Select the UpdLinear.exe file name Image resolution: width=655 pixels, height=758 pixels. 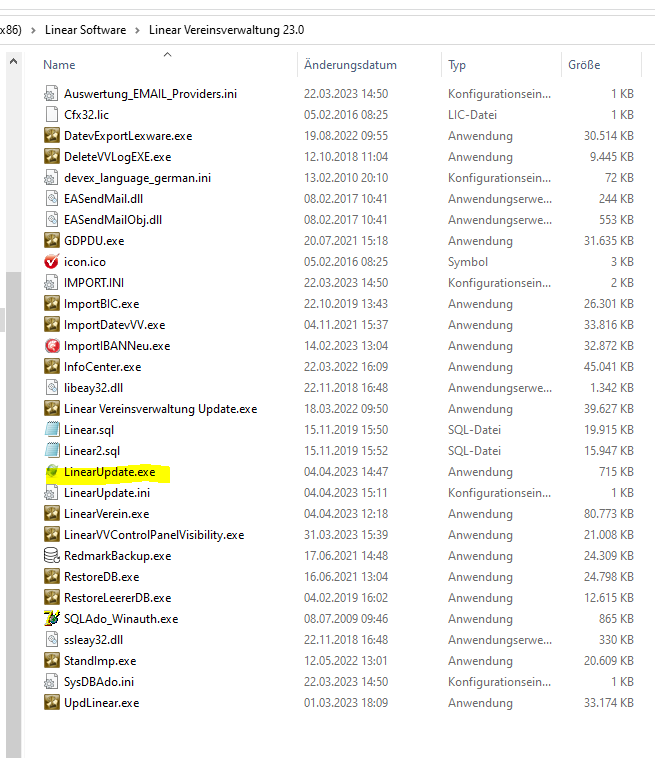click(101, 703)
